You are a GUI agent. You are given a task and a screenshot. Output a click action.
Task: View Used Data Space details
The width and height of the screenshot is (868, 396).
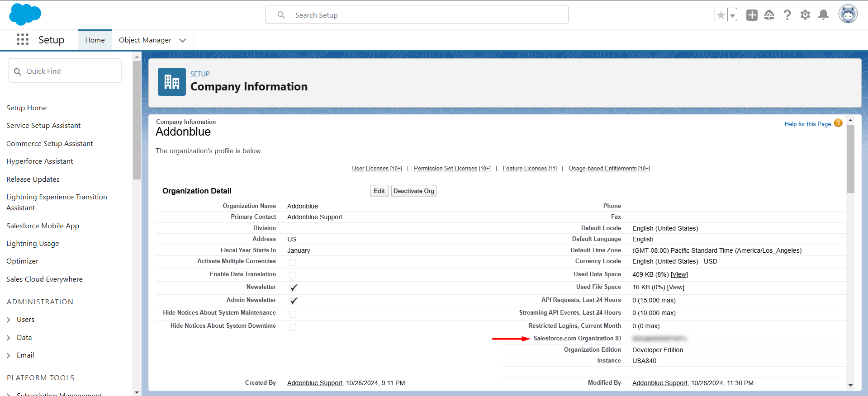pos(679,274)
